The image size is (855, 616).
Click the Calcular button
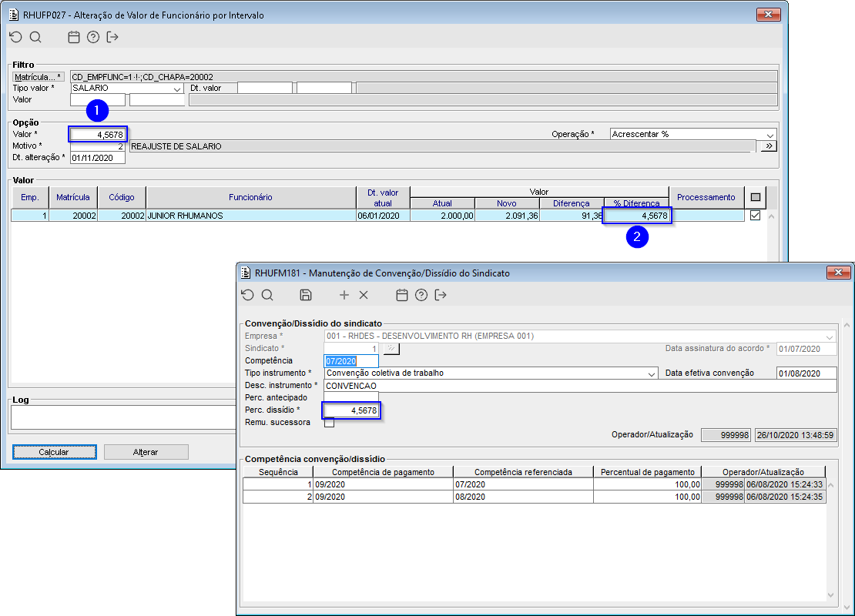click(x=54, y=452)
